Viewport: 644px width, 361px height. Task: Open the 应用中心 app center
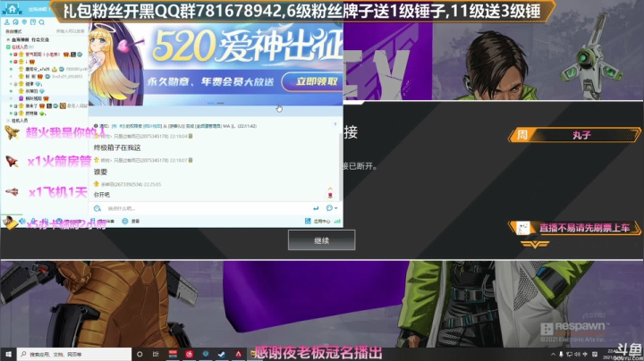click(x=318, y=221)
